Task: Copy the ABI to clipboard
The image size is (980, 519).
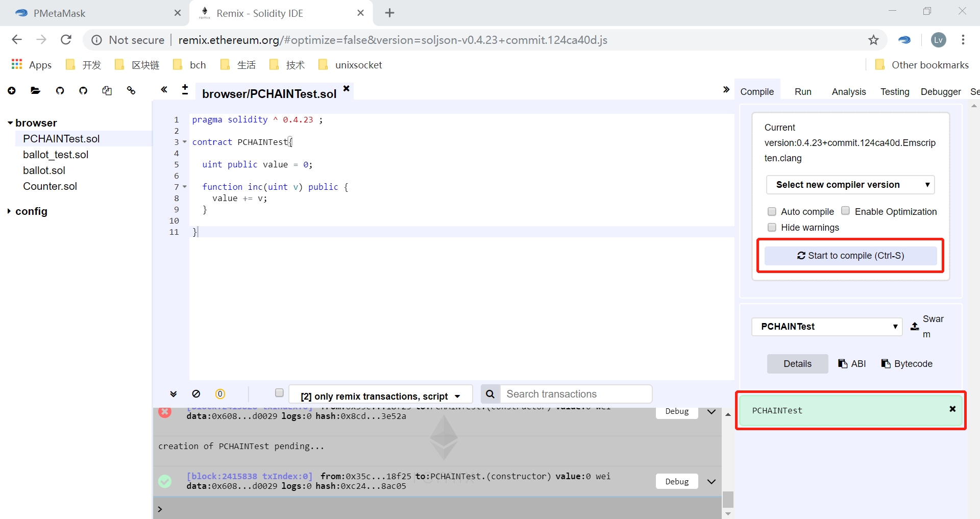Action: coord(852,364)
